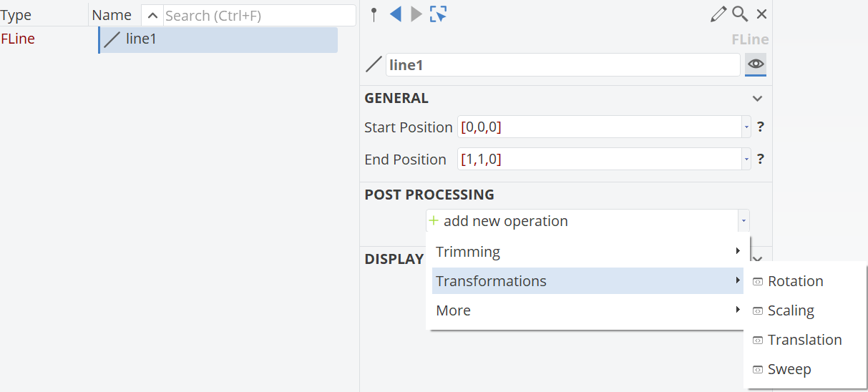Collapse the GENERAL section chevron
The width and height of the screenshot is (868, 392).
point(757,99)
